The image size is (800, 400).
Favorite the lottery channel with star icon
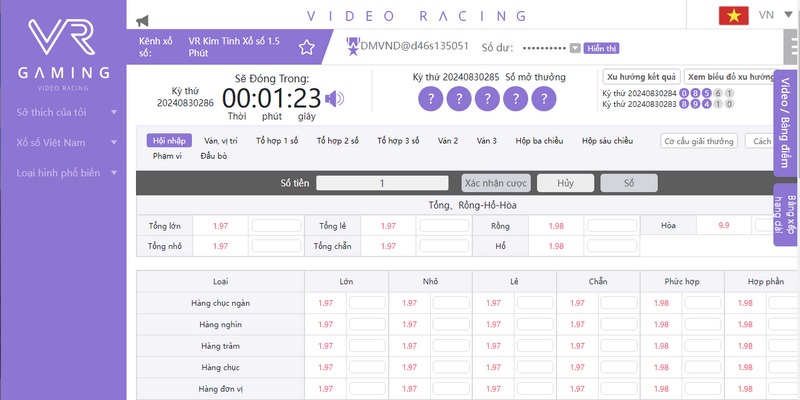[307, 47]
